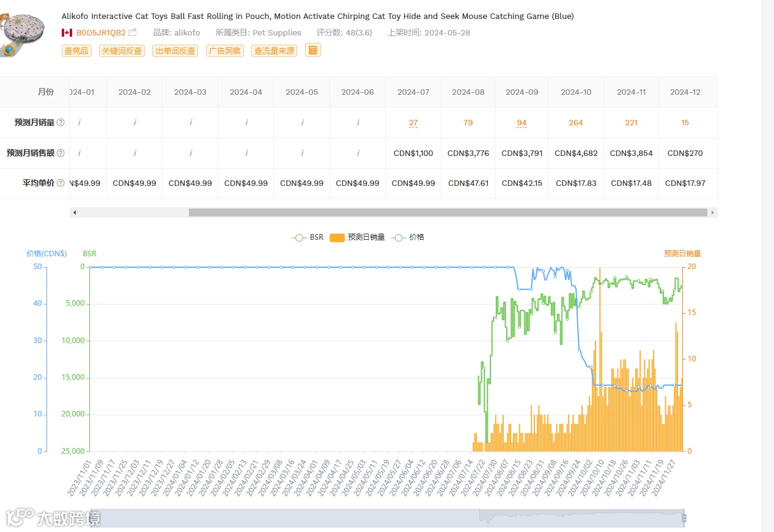774x532 pixels.
Task: Click the 2024-08 sales value 79
Action: [x=468, y=122]
